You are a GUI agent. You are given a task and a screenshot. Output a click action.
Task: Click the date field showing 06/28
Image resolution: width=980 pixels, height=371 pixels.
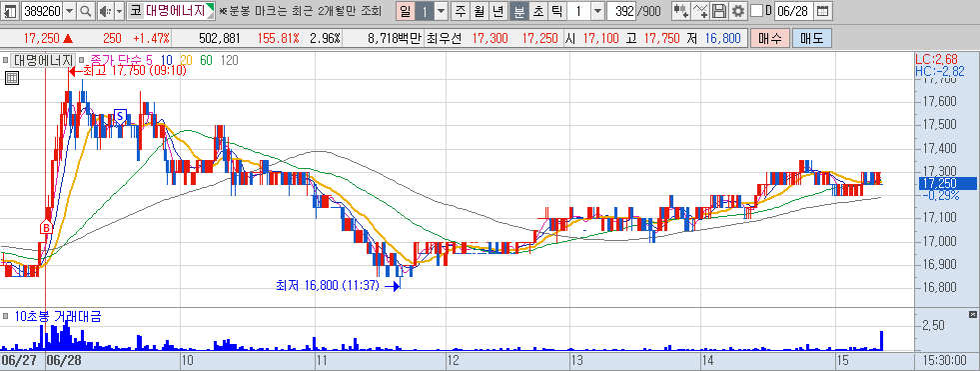(x=794, y=11)
